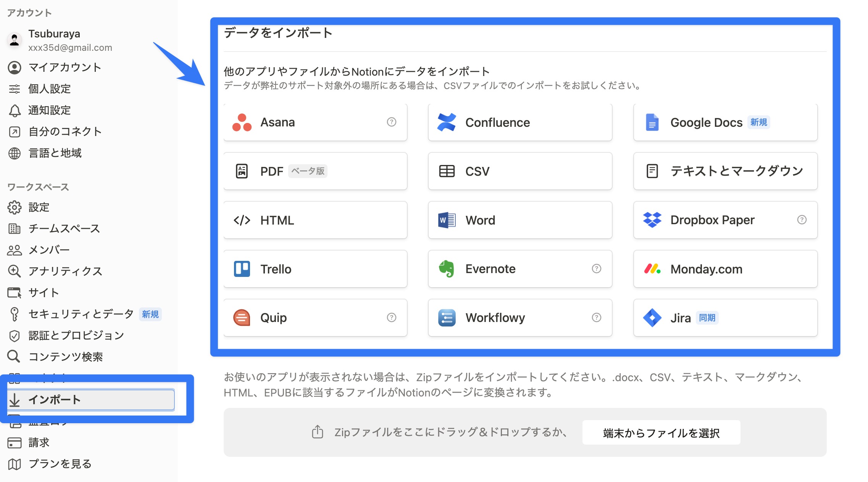The image size is (868, 482).
Task: Choose Word import option
Action: 520,220
